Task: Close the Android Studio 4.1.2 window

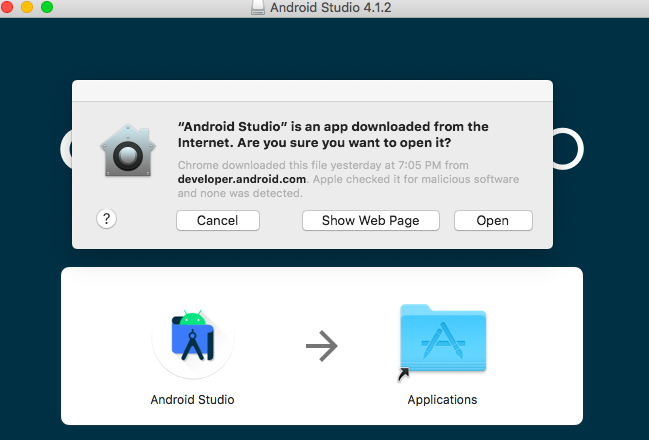Action: pos(7,7)
